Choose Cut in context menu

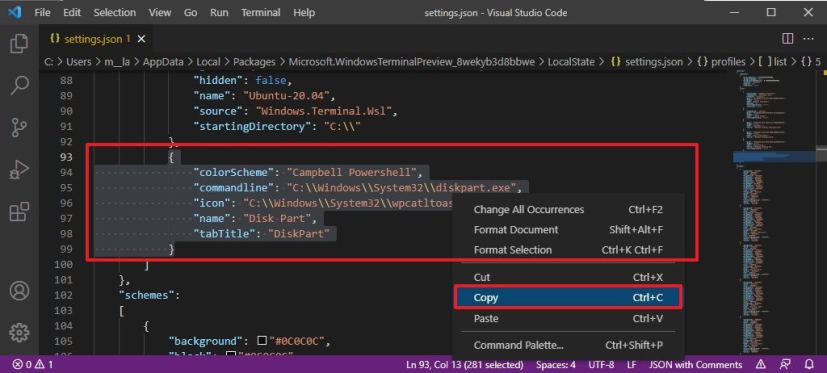[x=568, y=277]
